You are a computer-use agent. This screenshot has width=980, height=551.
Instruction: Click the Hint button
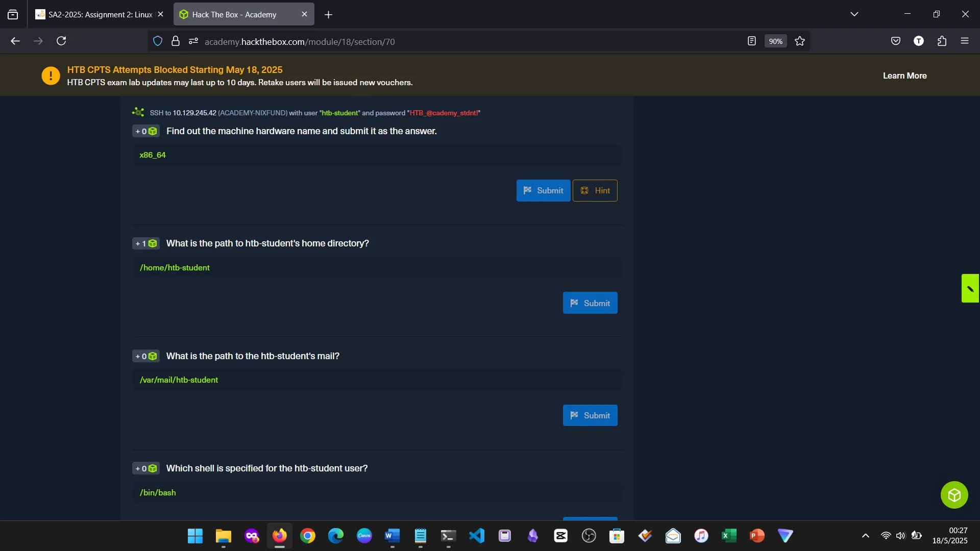(x=595, y=190)
